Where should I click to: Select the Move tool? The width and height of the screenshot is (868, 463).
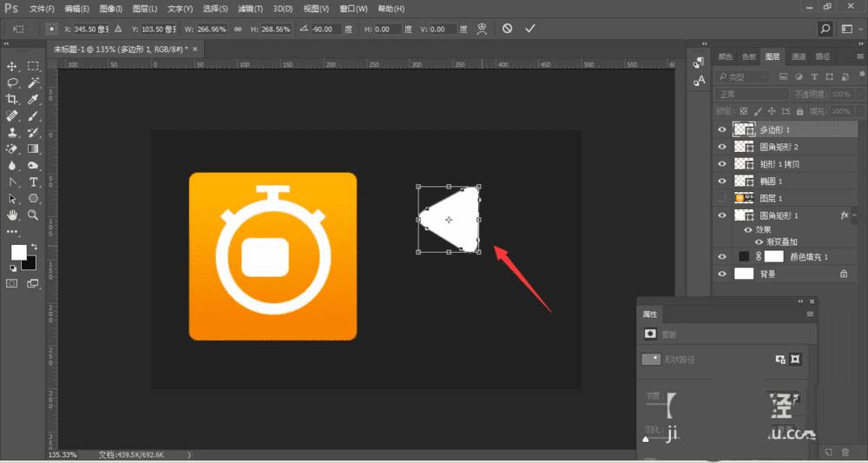click(x=13, y=66)
